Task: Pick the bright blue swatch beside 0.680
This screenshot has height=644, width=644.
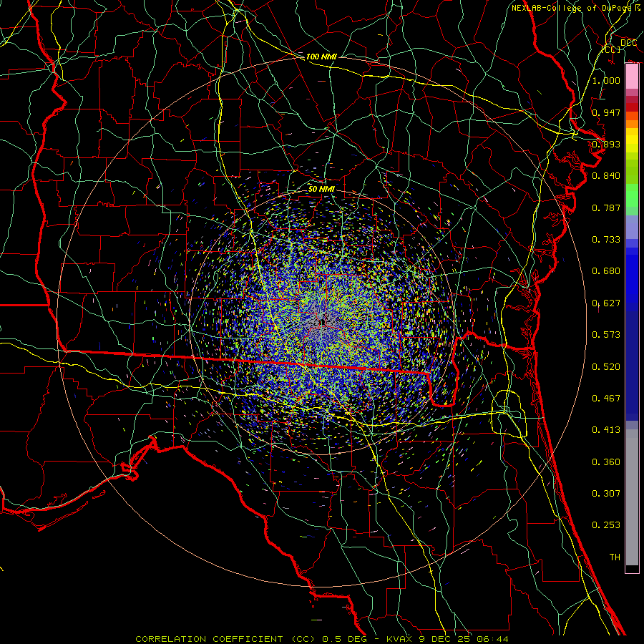Action: 632,275
